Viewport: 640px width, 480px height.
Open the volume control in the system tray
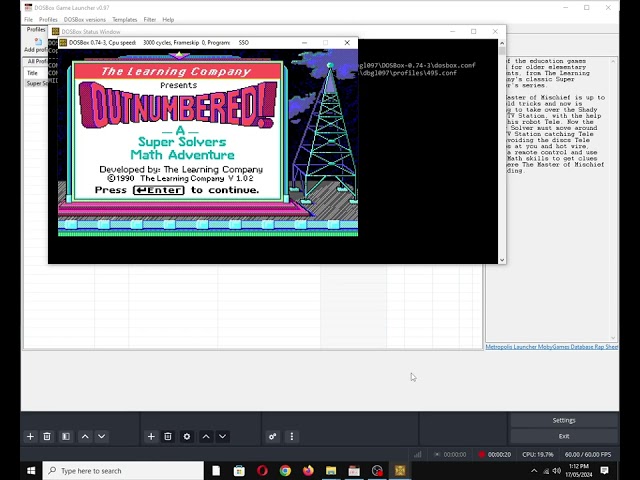(556, 471)
